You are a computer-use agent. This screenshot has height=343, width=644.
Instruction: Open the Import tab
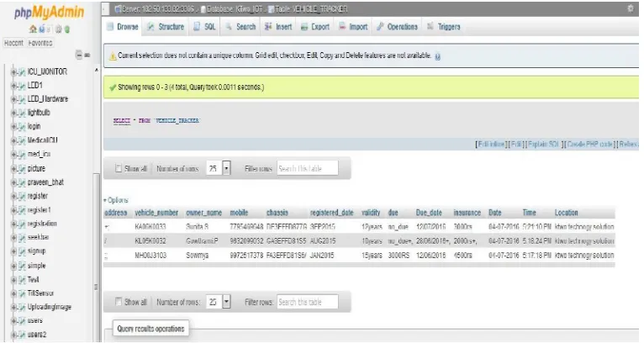tap(353, 27)
